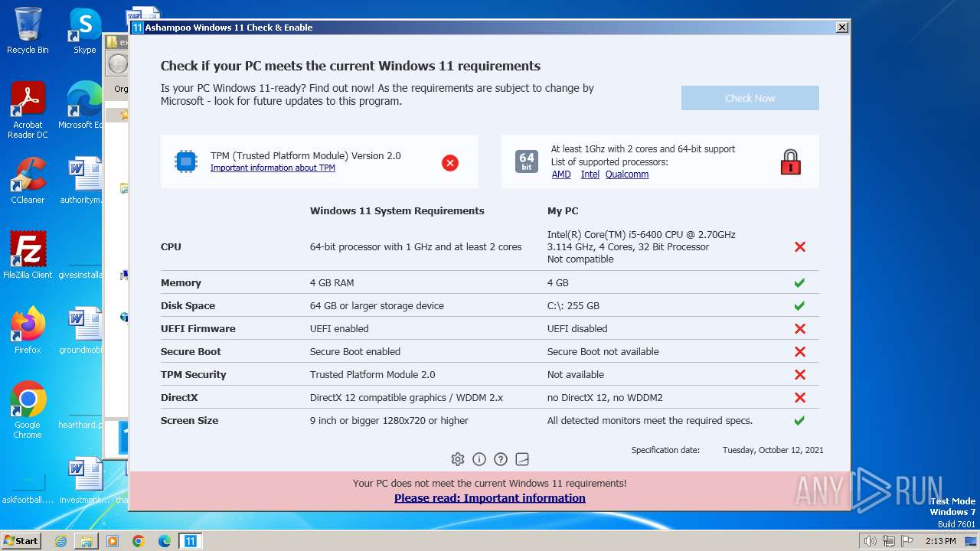Viewport: 980px width, 551px height.
Task: Click the 'My PC' column header
Action: (563, 210)
